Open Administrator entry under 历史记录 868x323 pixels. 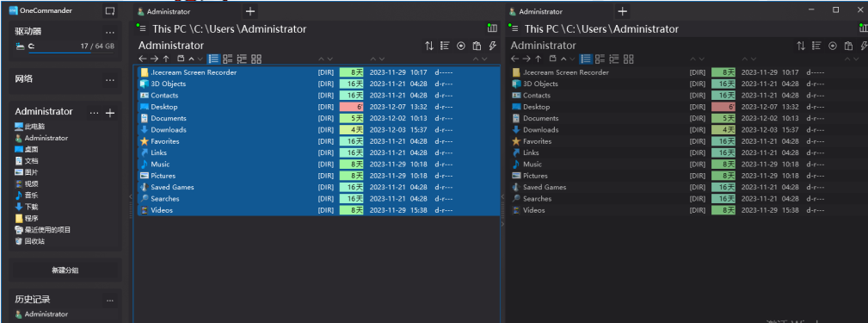coord(41,314)
